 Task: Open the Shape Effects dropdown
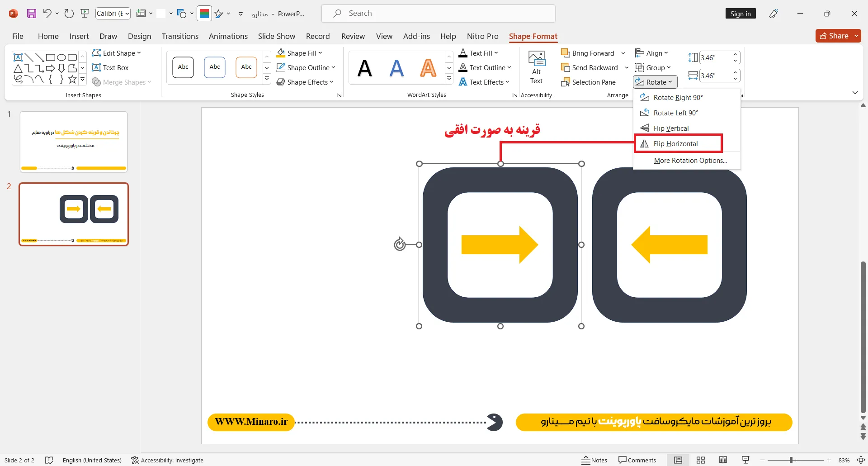tap(305, 82)
